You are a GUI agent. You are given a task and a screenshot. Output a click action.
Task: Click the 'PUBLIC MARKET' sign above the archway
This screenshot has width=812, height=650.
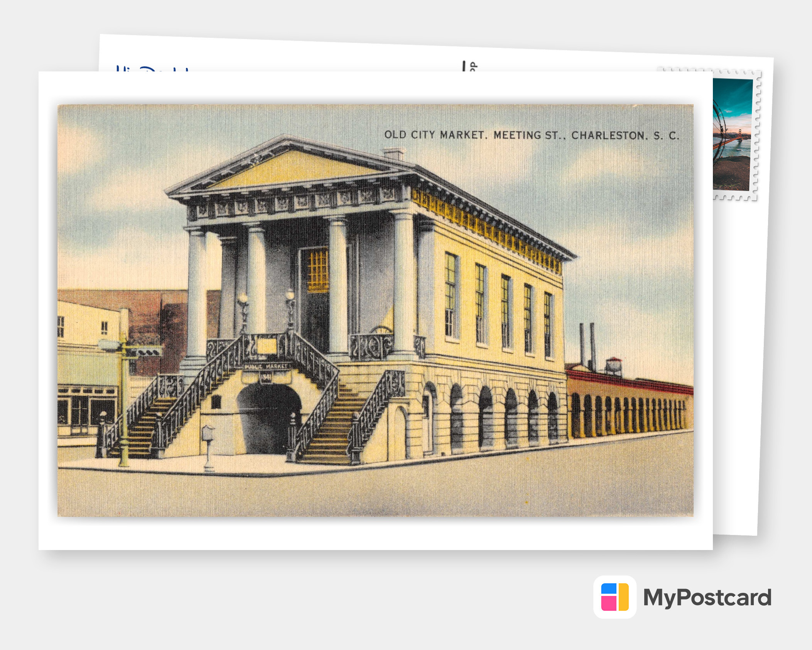(266, 366)
